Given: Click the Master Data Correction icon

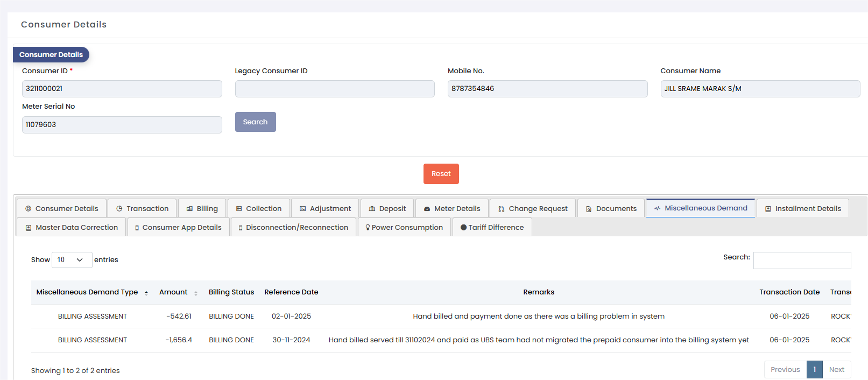Looking at the screenshot, I should (x=29, y=228).
